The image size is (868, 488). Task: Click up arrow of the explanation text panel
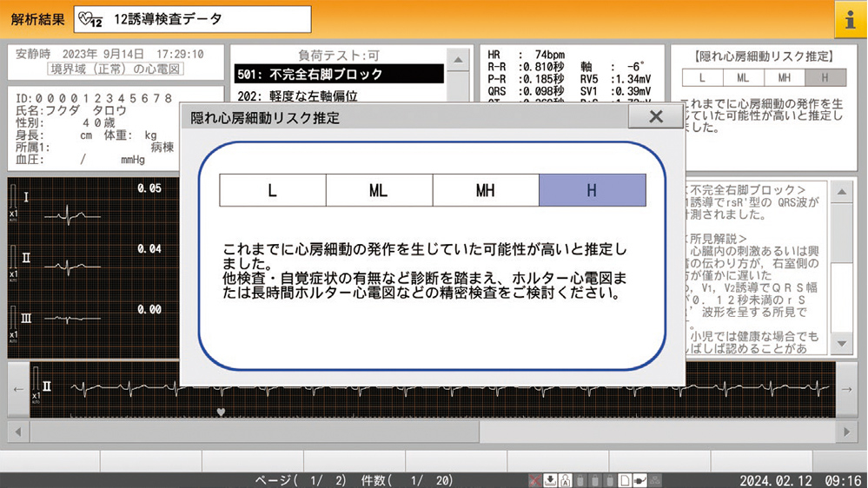coord(841,192)
